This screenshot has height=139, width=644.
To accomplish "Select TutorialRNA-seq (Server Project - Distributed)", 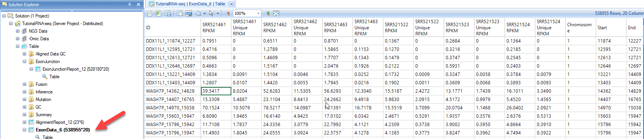I will (x=62, y=24).
